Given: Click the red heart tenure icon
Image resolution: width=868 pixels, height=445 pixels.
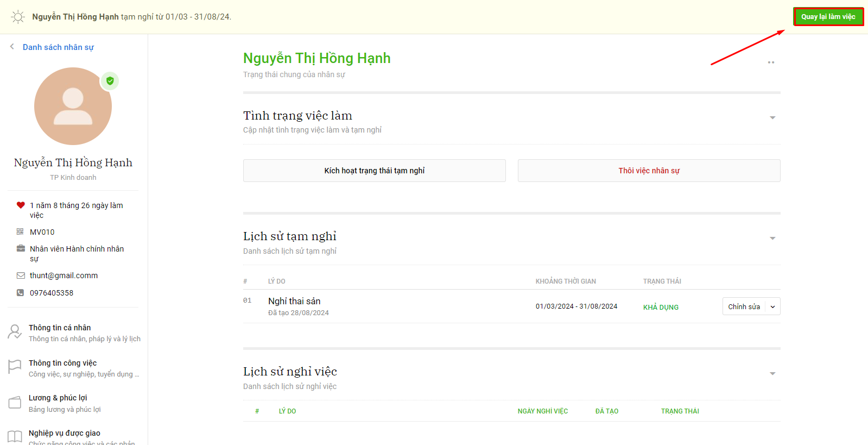Looking at the screenshot, I should pos(21,205).
